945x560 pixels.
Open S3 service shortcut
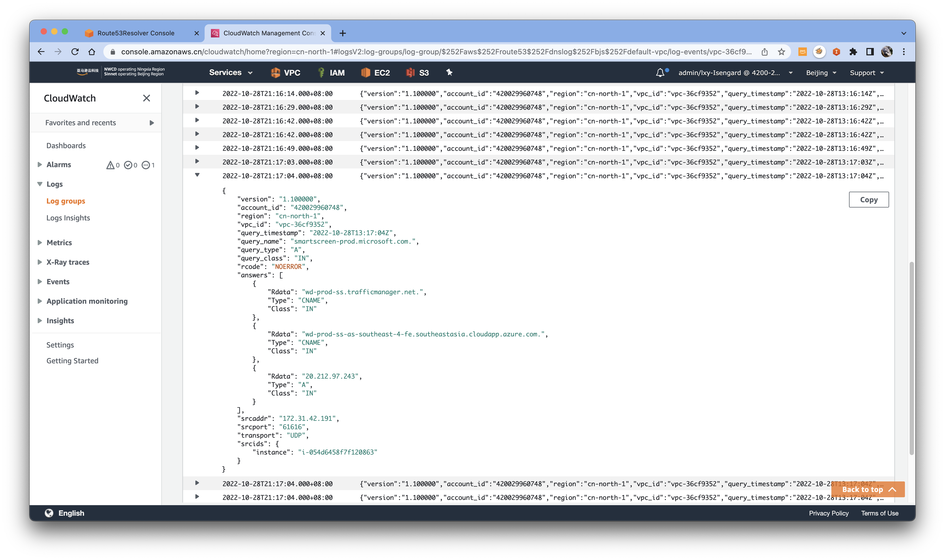[417, 73]
